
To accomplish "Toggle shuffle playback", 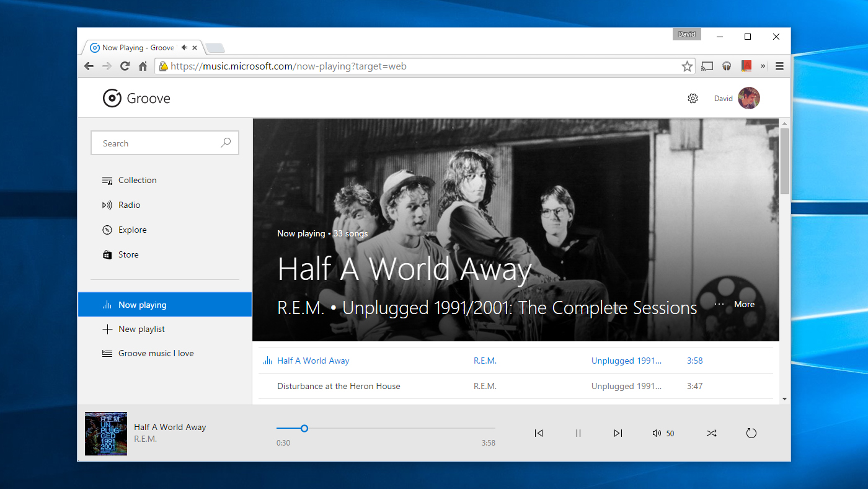I will pos(711,433).
